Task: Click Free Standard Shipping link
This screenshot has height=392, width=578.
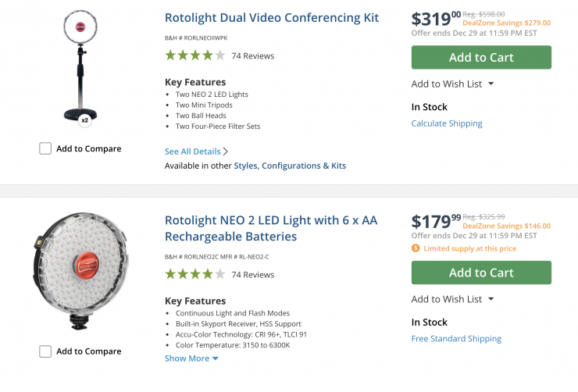Action: click(456, 339)
